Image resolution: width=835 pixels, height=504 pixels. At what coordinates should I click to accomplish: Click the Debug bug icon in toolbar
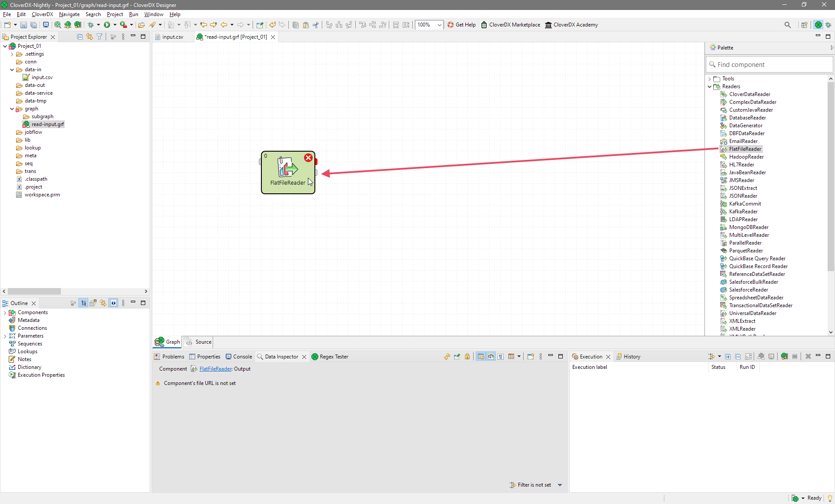pyautogui.click(x=90, y=25)
